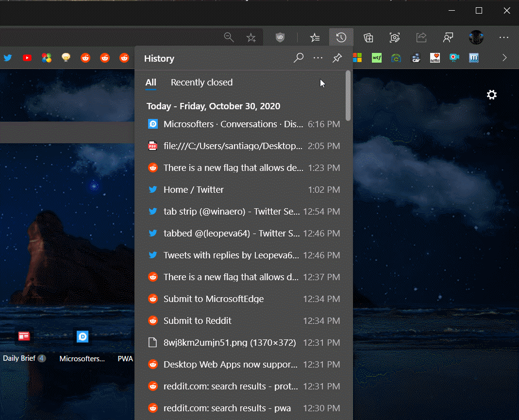
Task: Open the camera favorites bar bookmark
Action: point(454,58)
